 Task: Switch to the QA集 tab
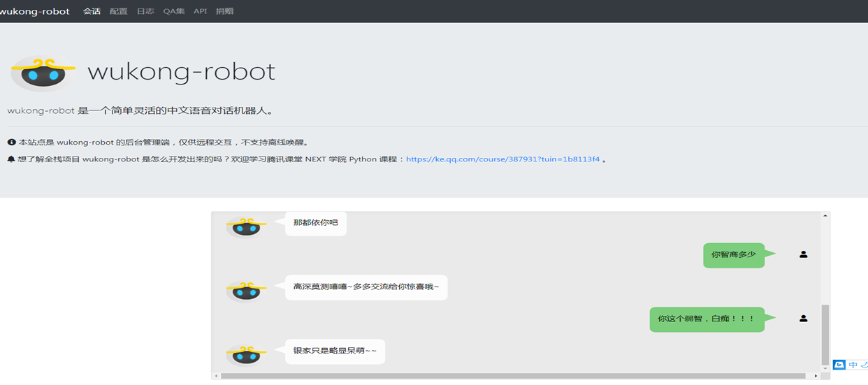click(174, 11)
